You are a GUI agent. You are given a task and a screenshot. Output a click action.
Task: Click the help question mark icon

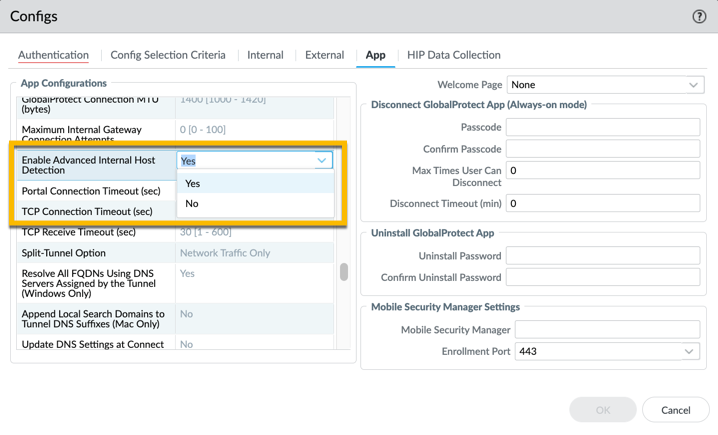699,16
